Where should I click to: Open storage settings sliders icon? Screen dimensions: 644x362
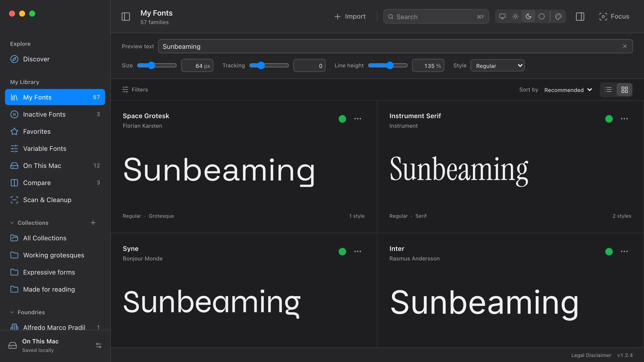pos(99,345)
